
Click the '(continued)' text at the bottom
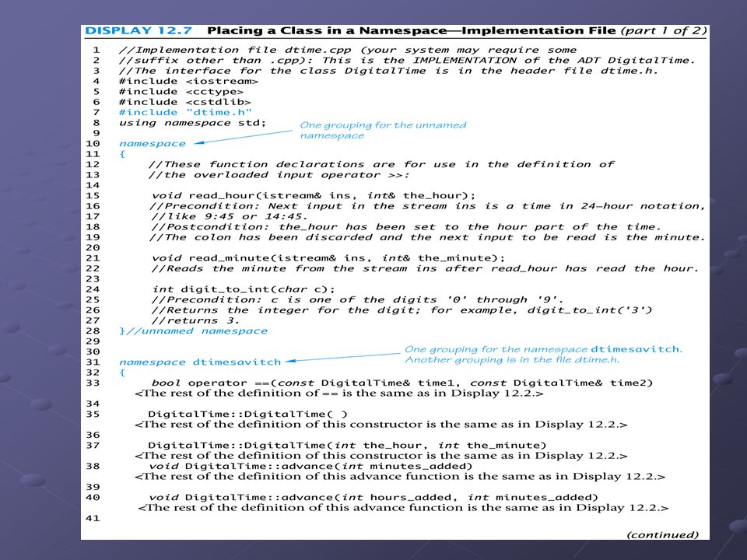pos(663,535)
